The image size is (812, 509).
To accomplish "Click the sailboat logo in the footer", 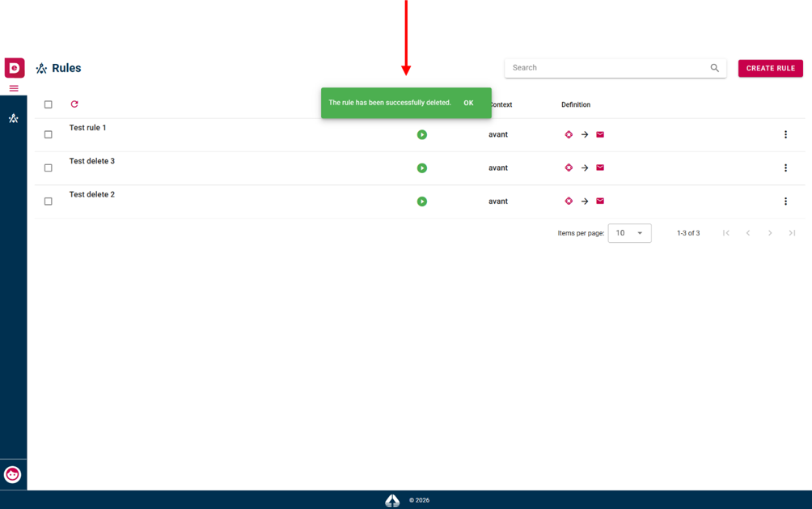I will (392, 500).
